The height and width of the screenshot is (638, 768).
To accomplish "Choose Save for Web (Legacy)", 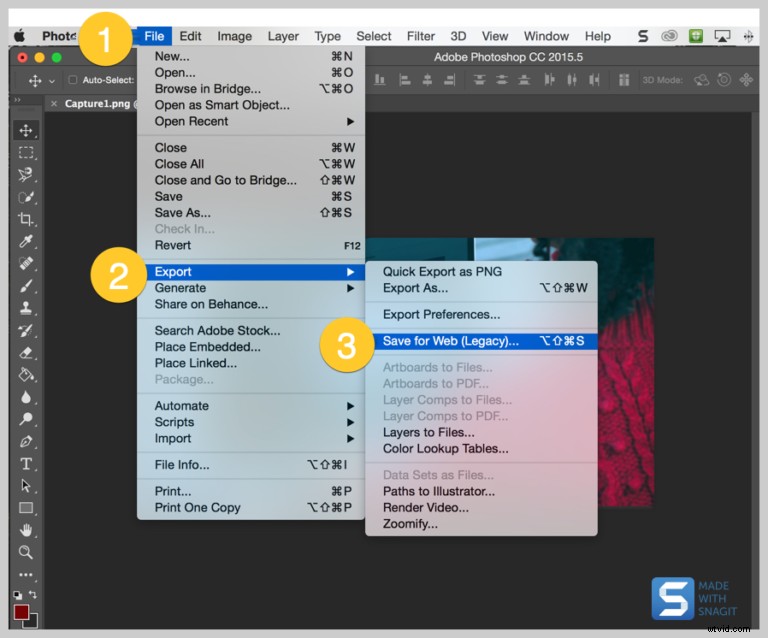I will [x=481, y=341].
